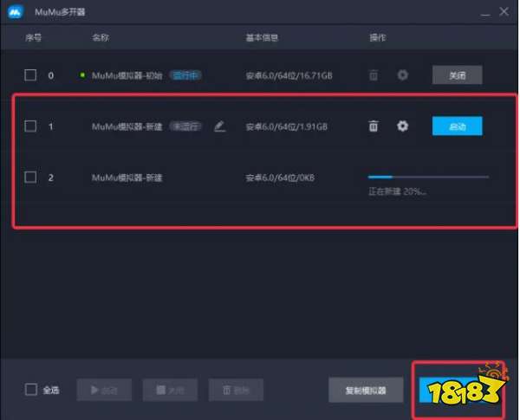Open settings gear for emulator row 1
Screen dimensions: 520x420
403,126
